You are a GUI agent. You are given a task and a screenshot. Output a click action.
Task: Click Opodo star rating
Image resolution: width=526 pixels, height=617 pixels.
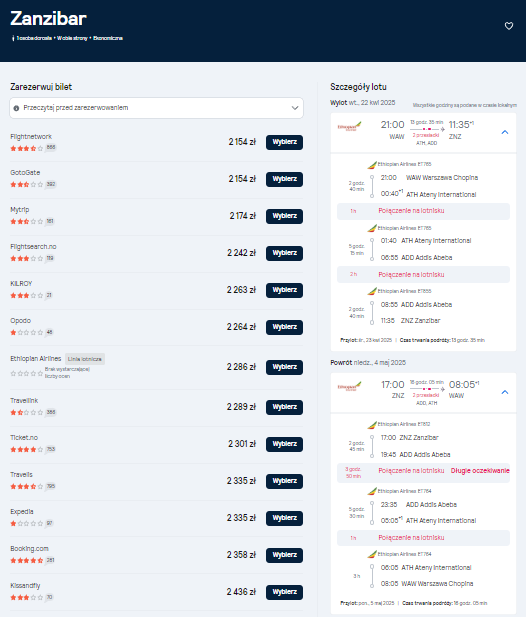[27, 333]
